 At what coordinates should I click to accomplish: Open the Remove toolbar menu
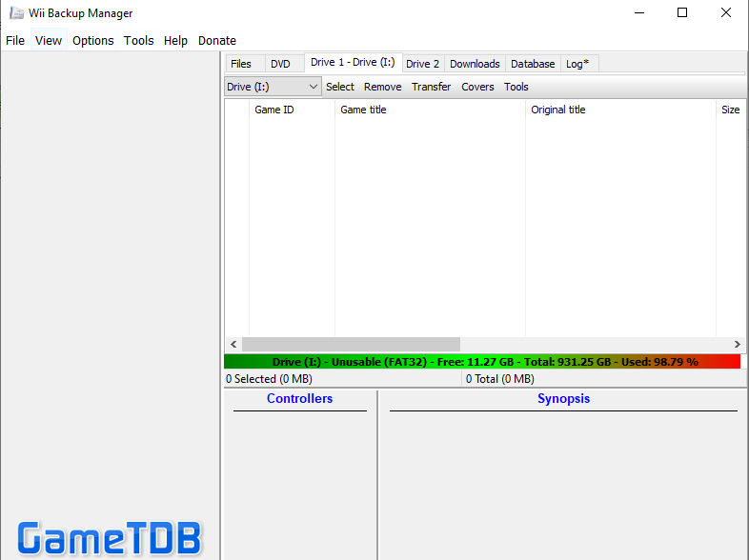383,87
